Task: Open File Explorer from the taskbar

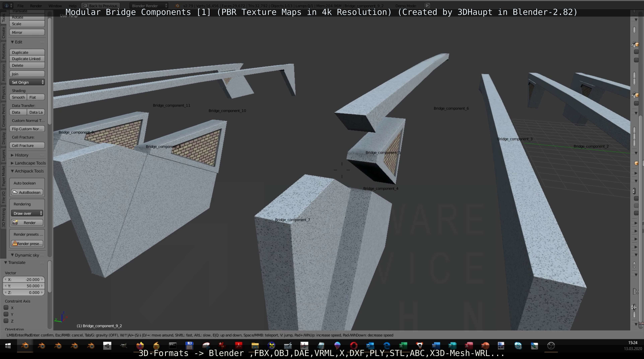Action: pyautogui.click(x=255, y=346)
